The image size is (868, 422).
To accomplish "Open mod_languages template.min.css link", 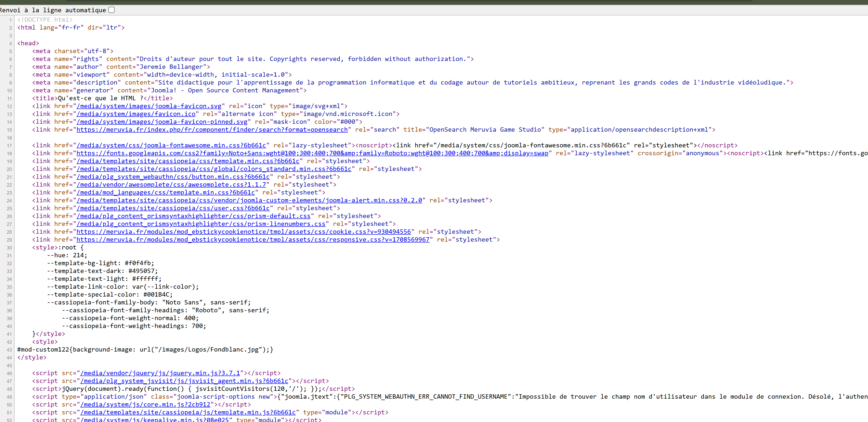I will [x=165, y=193].
